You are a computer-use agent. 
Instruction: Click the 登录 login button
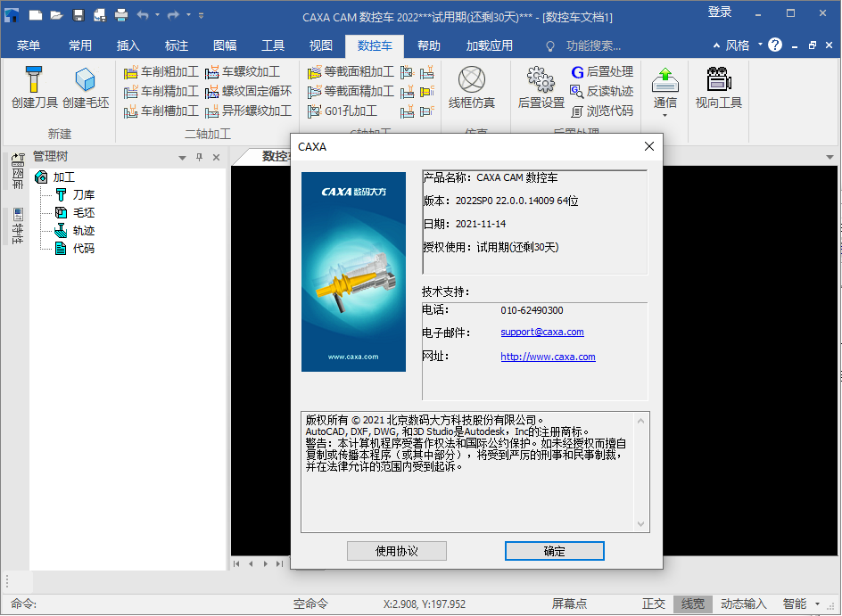pyautogui.click(x=720, y=12)
